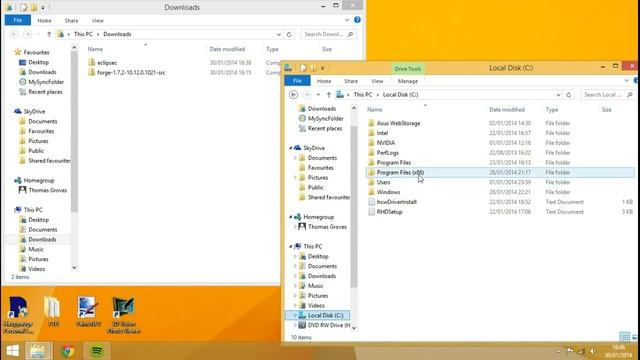
Task: Expand Documents under SkyDrive in Local Disk window
Action: (296, 158)
